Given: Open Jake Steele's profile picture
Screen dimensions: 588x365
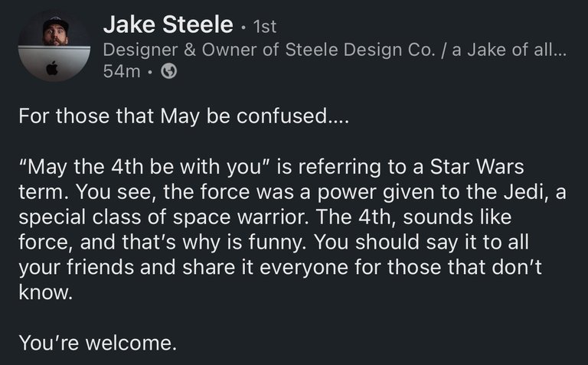Looking at the screenshot, I should click(x=54, y=46).
